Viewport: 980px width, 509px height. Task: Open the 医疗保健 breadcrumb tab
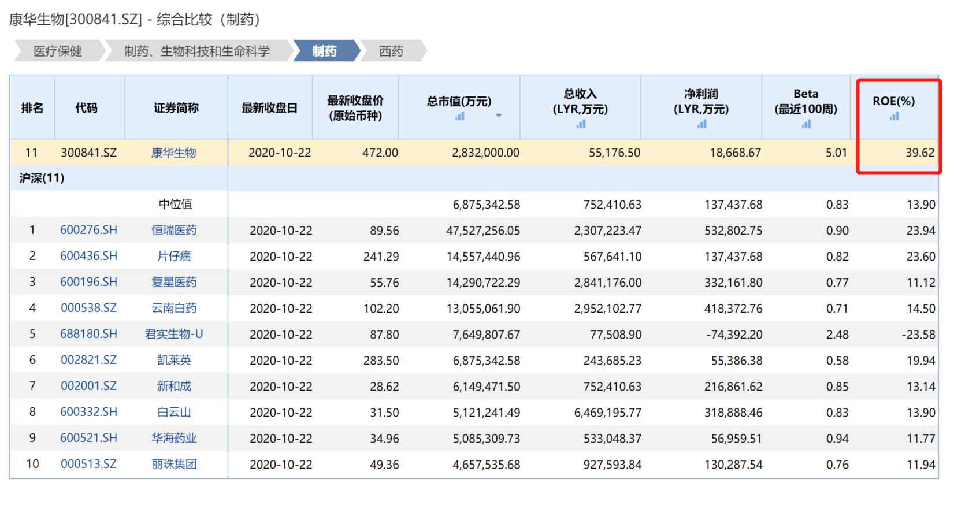coord(58,51)
